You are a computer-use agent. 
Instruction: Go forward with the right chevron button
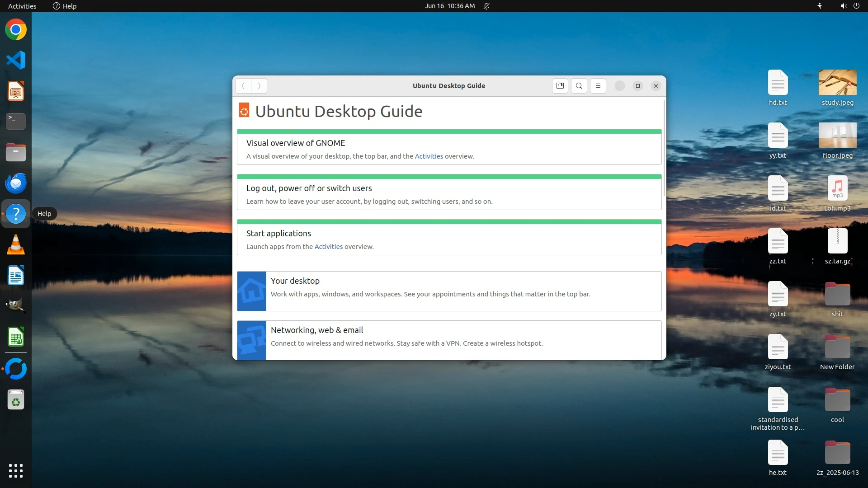(x=259, y=86)
